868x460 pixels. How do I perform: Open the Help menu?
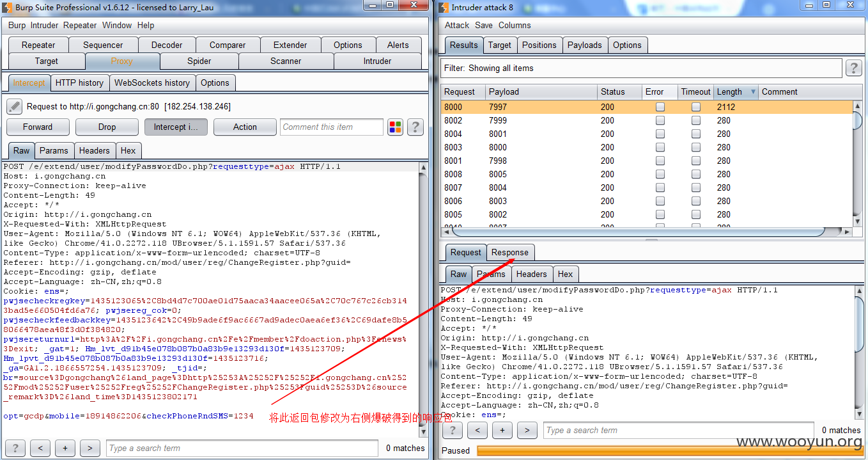pyautogui.click(x=146, y=26)
